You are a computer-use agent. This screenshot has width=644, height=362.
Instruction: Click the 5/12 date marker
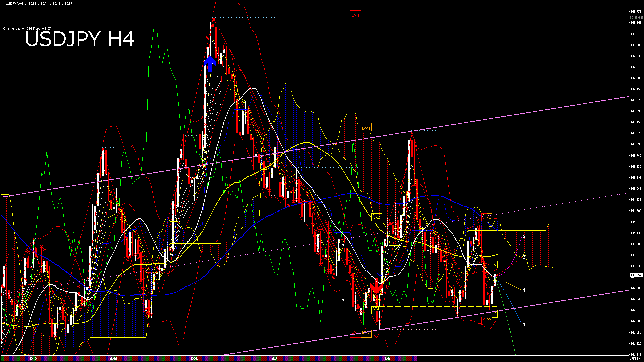(33, 359)
